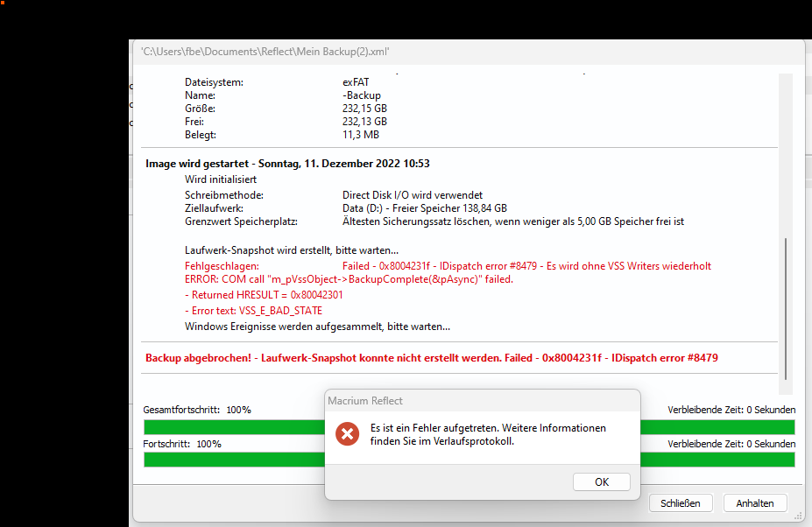
Task: Click the Fortschritt progress bar
Action: 470,460
